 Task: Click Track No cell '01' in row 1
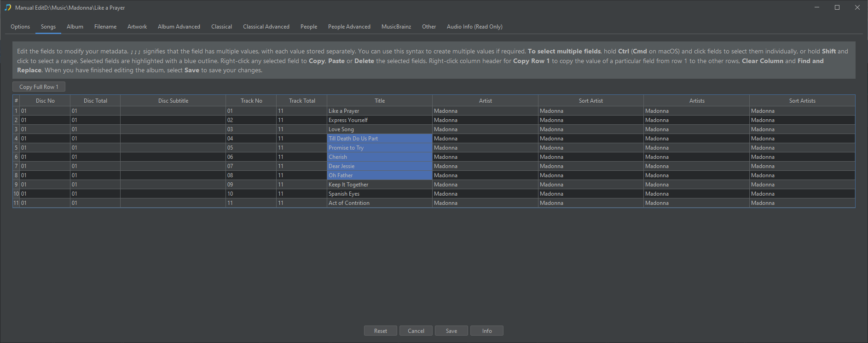coord(251,111)
